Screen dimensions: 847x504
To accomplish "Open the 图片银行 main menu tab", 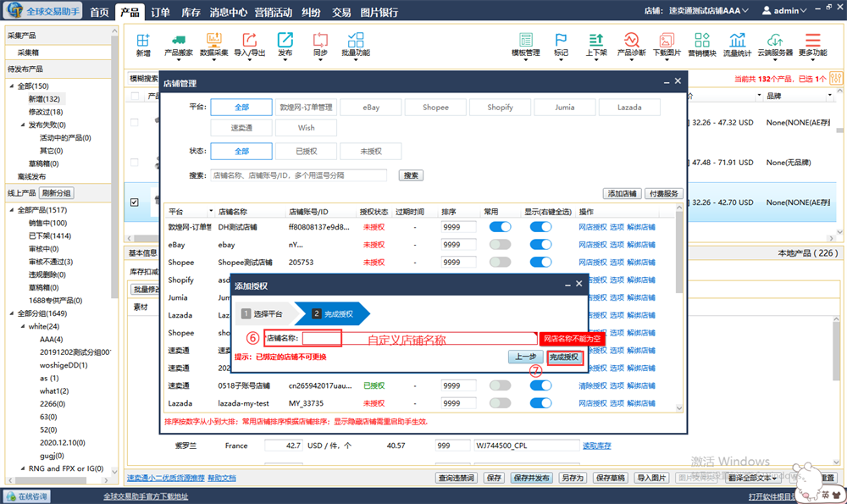I will coord(379,12).
